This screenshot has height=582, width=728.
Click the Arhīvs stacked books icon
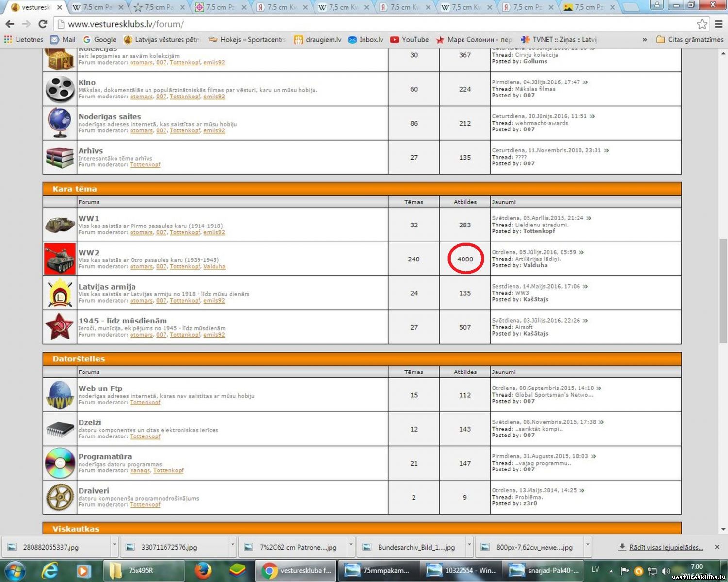(60, 158)
